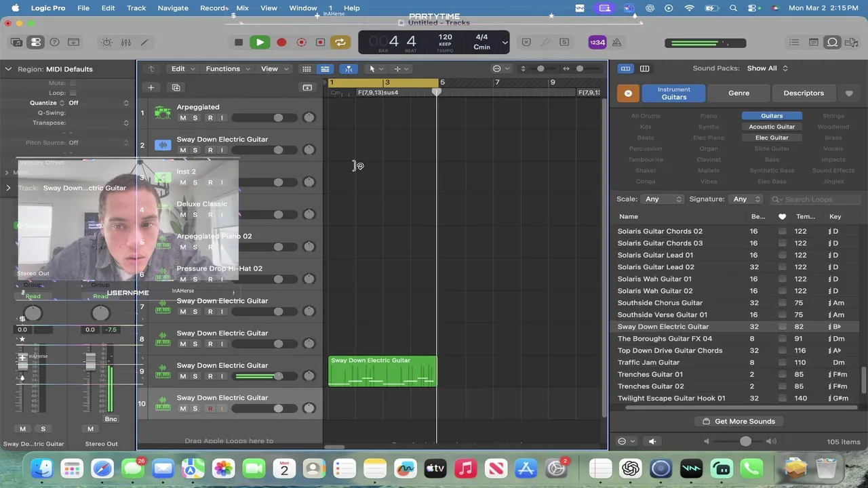The image size is (868, 488).
Task: Clear loop filters with orange X button
Action: tap(628, 93)
